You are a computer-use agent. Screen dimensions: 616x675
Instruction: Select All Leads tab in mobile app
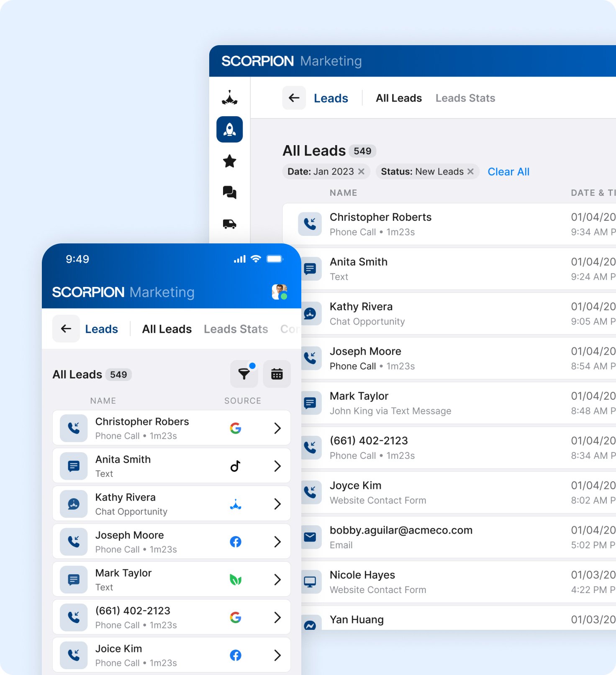[167, 329]
